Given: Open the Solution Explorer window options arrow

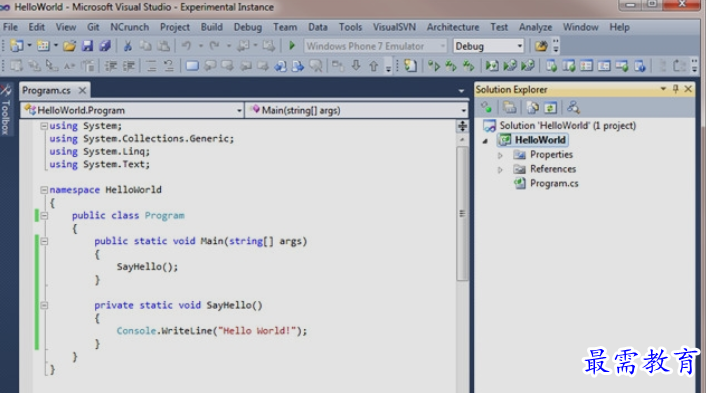Looking at the screenshot, I should pos(663,89).
